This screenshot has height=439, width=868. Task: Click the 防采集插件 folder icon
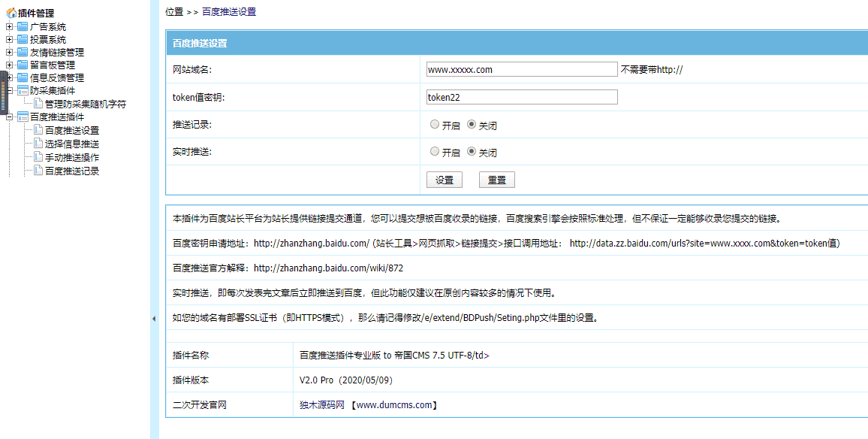point(22,90)
